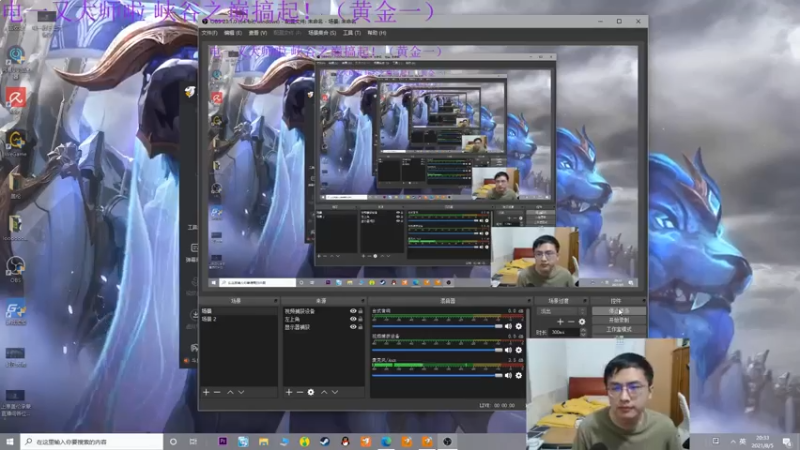
Task: Remove the scene transition with the minus icon
Action: click(571, 321)
